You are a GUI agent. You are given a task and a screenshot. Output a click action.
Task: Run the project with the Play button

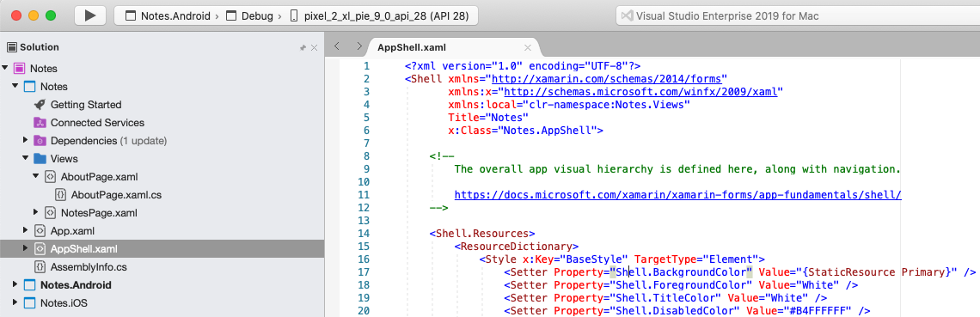(90, 15)
